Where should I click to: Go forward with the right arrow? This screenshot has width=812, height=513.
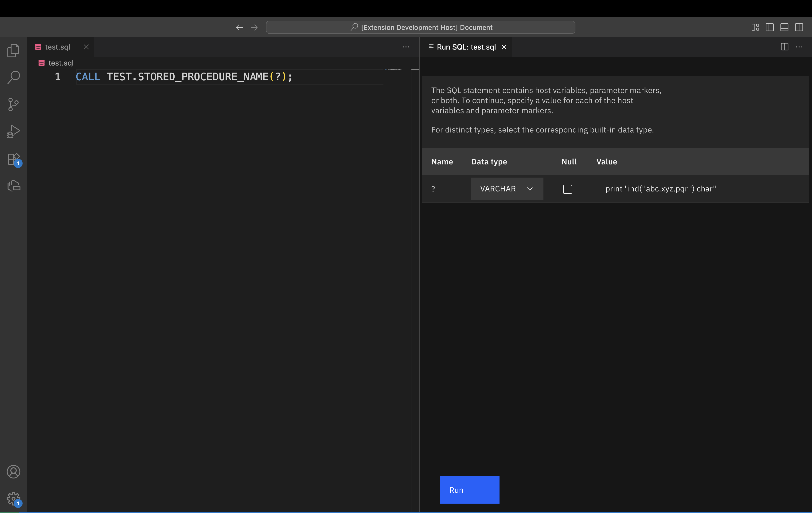click(254, 27)
